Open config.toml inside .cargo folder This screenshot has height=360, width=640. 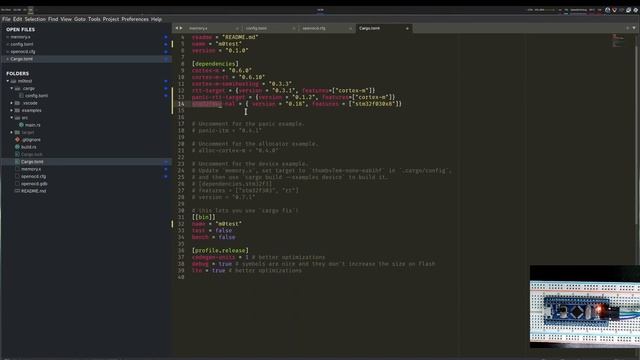36,96
